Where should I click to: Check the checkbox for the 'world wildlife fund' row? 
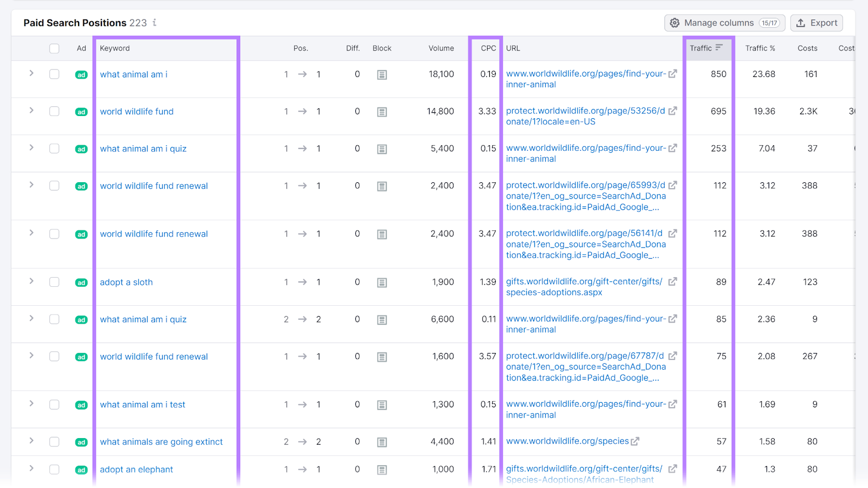54,111
